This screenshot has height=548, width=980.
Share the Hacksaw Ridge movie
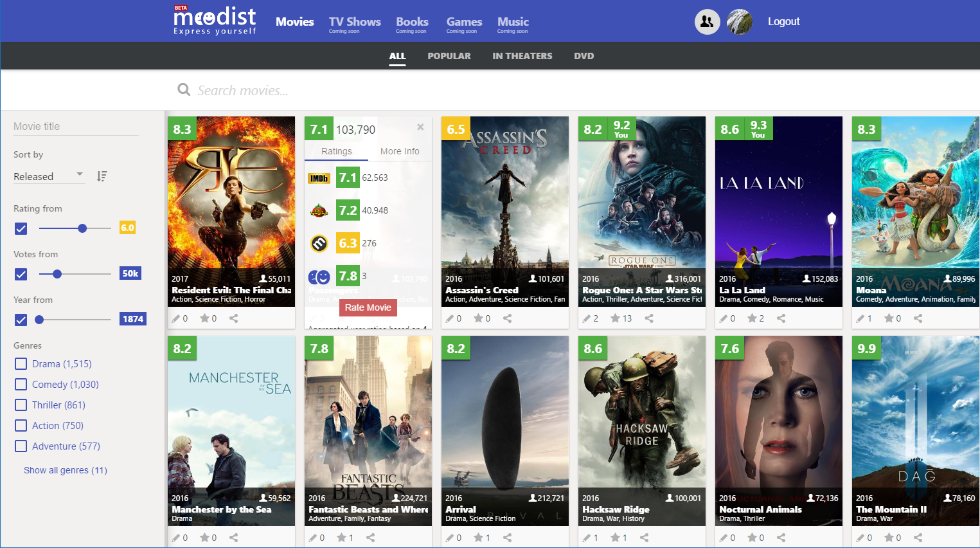coord(645,538)
